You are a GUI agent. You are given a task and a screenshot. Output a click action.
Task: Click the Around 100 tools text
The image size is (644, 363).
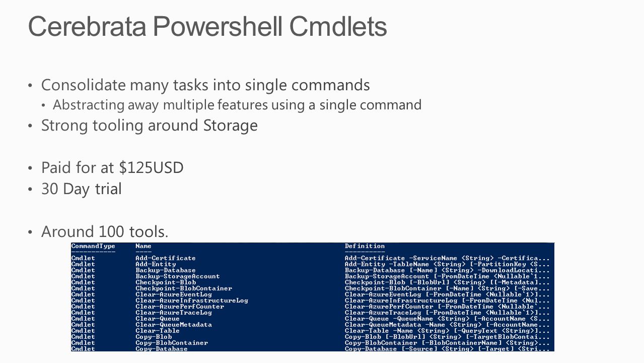point(105,232)
